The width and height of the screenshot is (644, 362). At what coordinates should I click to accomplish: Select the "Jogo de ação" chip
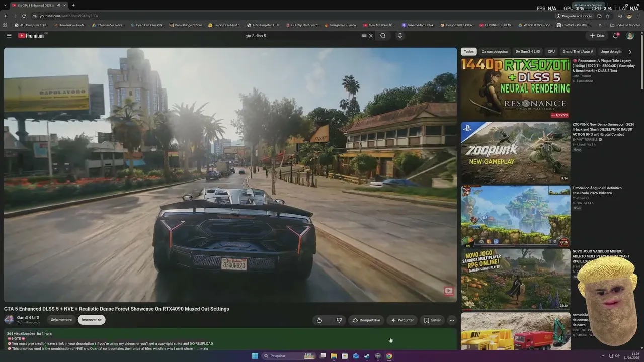tap(611, 52)
